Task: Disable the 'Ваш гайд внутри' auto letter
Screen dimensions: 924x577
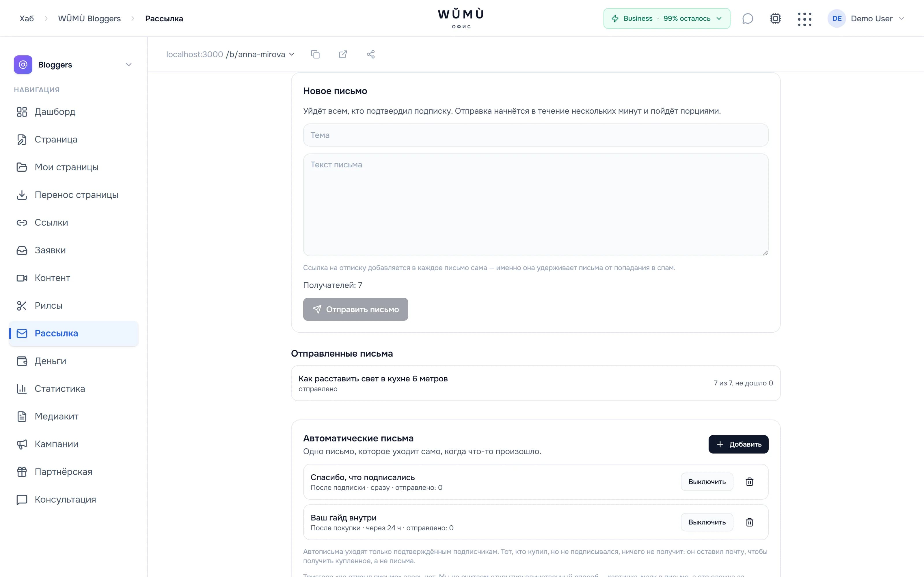Action: 707,522
